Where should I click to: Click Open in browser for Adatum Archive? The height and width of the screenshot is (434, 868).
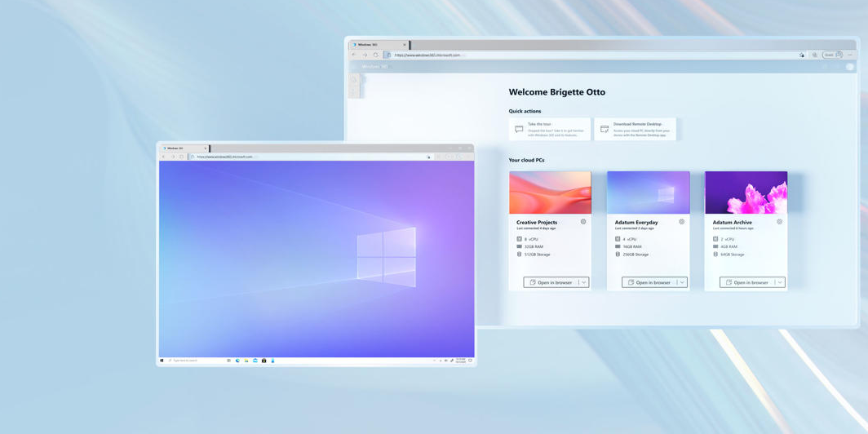(x=747, y=282)
